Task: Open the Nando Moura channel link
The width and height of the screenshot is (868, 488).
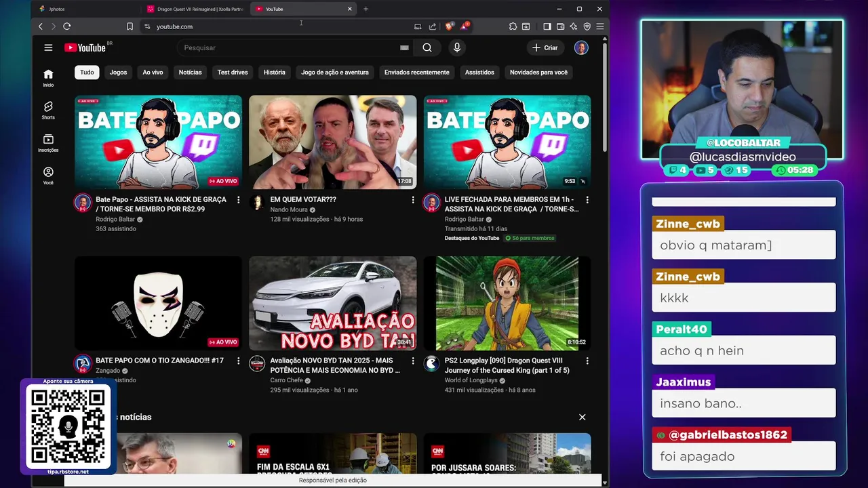Action: [289, 209]
